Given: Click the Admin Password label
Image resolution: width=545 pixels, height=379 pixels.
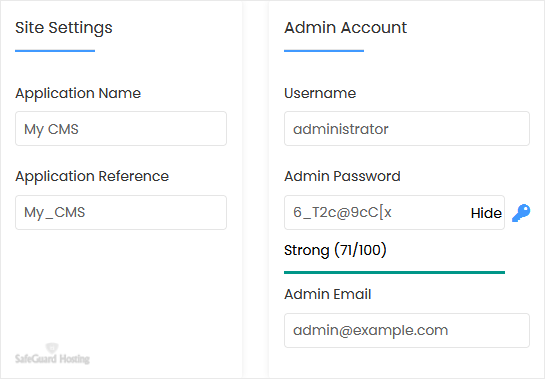Looking at the screenshot, I should pos(342,176).
